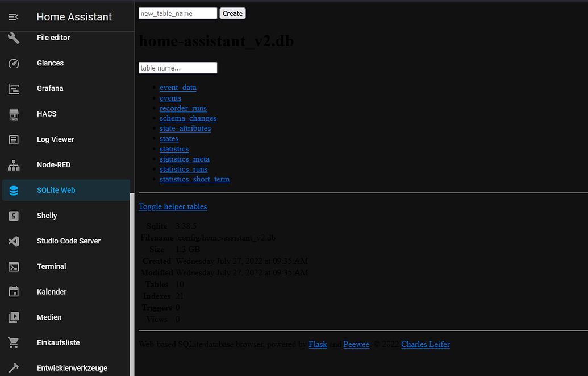Click the new_table_name input field
588x376 pixels.
pyautogui.click(x=177, y=13)
